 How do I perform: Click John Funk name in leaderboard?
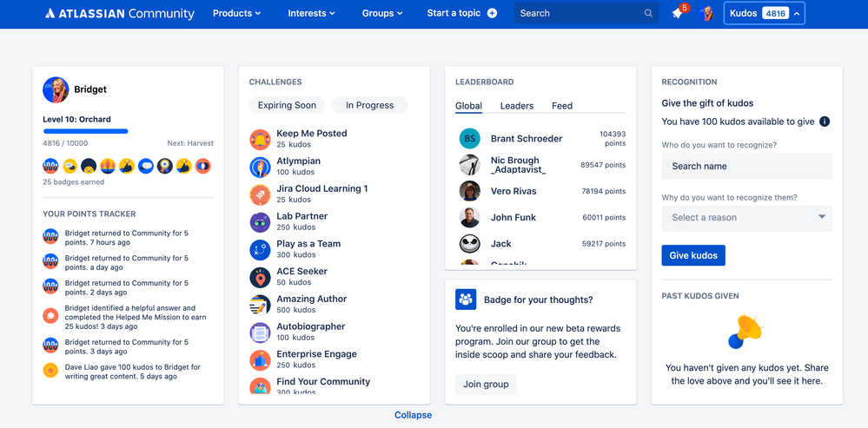[x=514, y=217]
